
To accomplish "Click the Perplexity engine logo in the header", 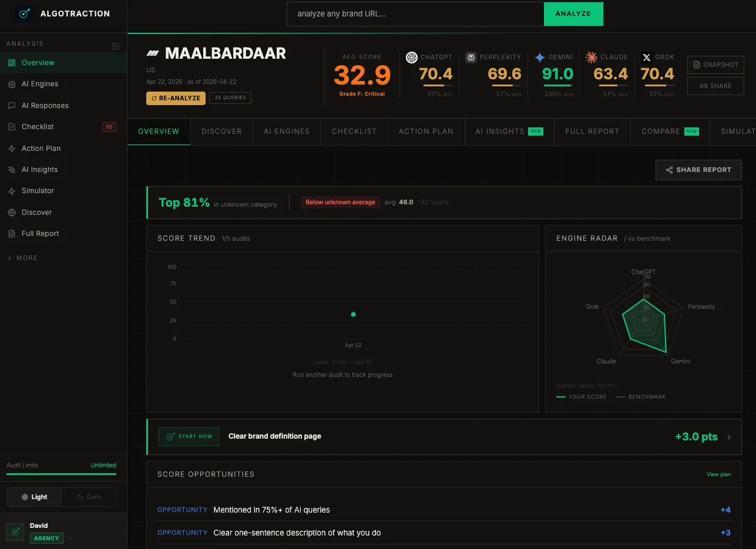I will pos(471,58).
